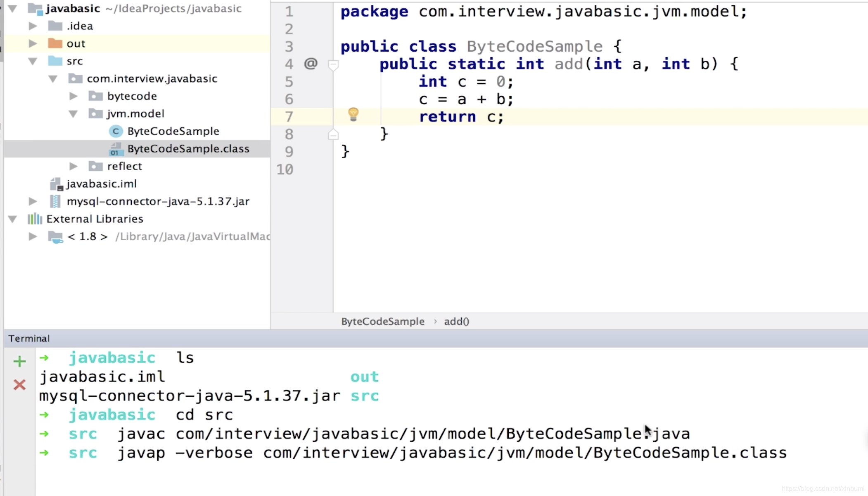The image size is (868, 496).
Task: Expand the .idea folder
Action: [33, 26]
